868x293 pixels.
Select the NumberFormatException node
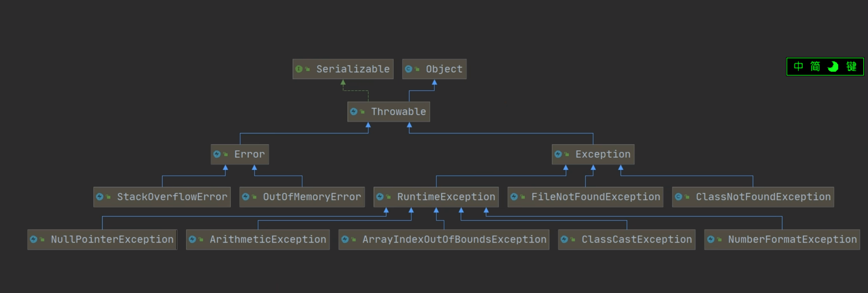coord(782,240)
